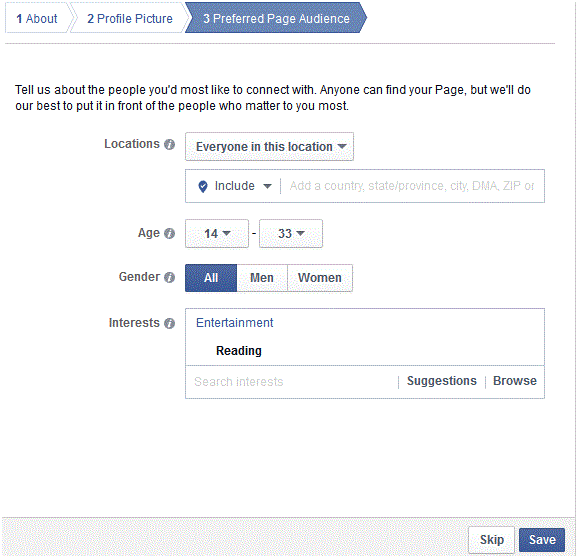Click the Interests info icon
This screenshot has width=579, height=558.
click(169, 323)
